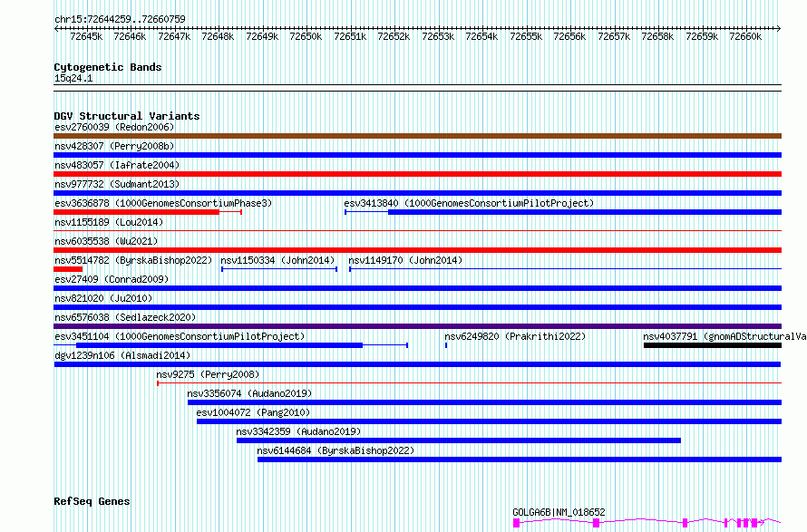
Task: Click the thick red esv3636878 variant bar
Action: click(x=136, y=212)
